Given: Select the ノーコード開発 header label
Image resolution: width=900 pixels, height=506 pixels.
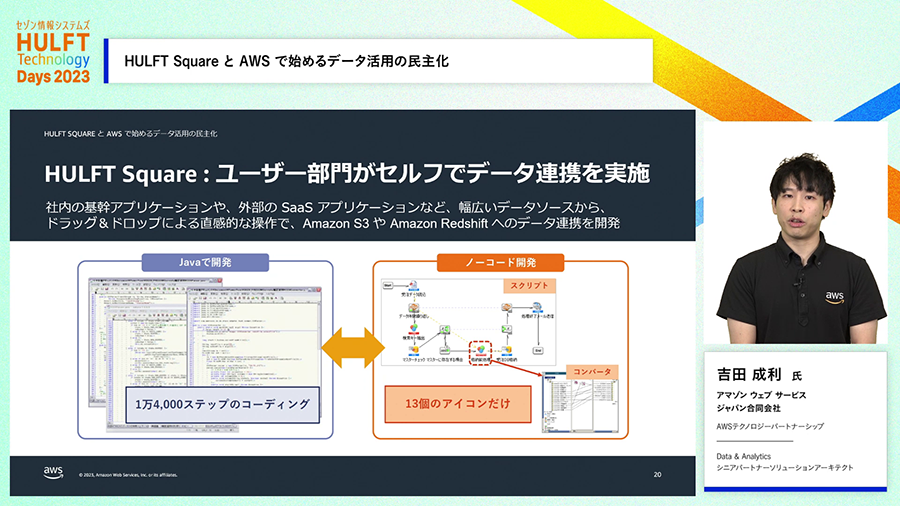Looking at the screenshot, I should tap(500, 263).
